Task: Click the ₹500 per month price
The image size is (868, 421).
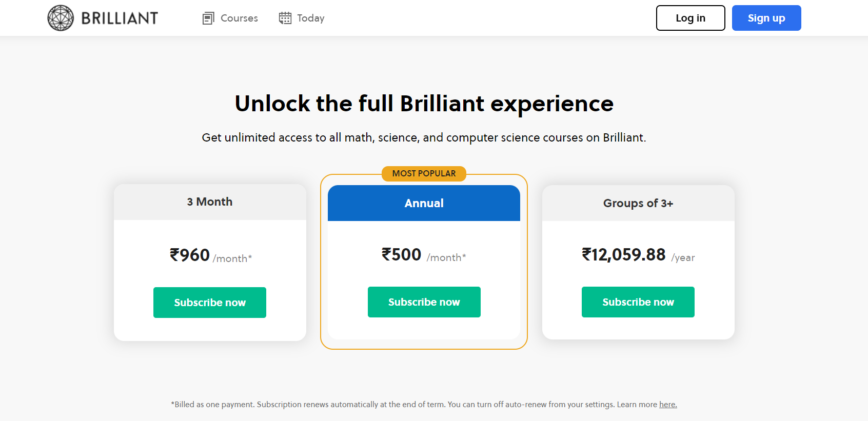Action: (424, 255)
